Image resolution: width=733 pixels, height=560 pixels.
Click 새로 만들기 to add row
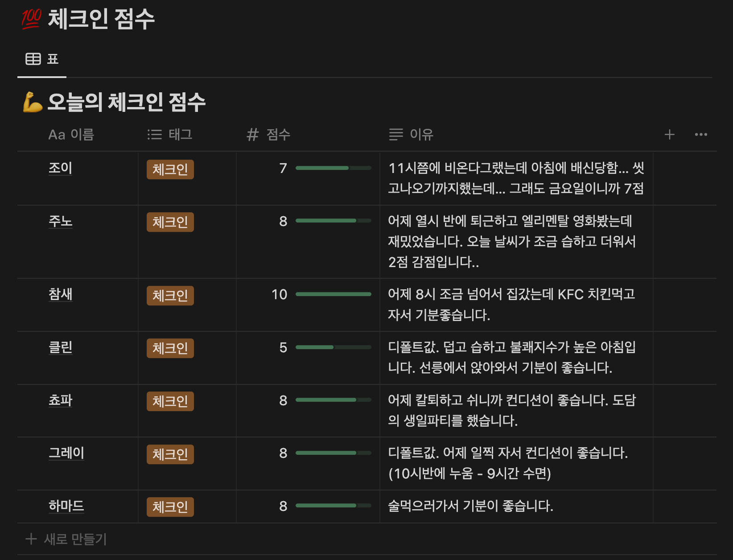75,539
